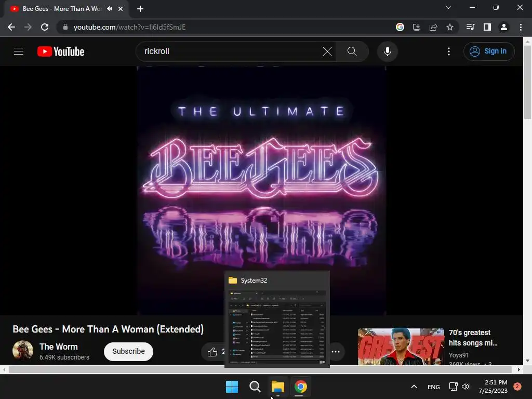Open more actions ellipsis under video

click(336, 352)
